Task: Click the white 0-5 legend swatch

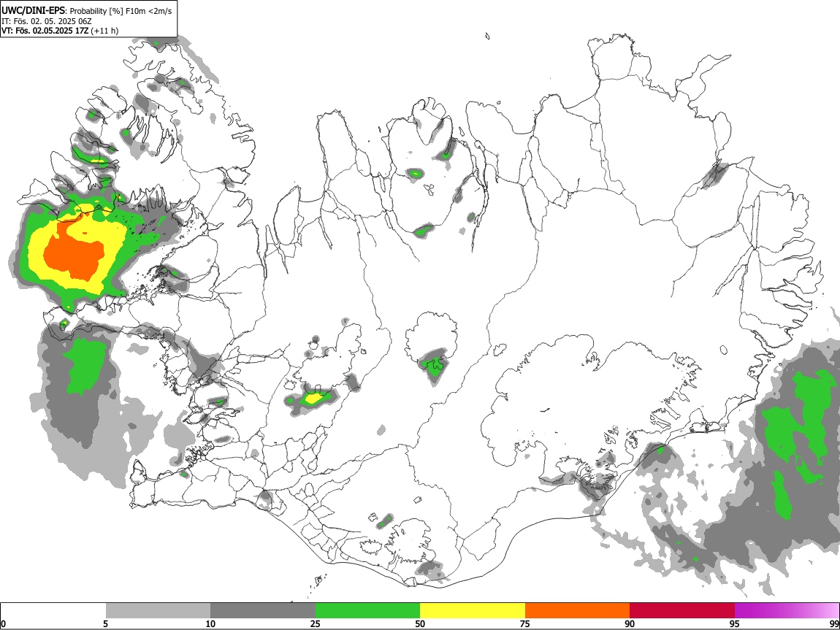Action: 53,611
